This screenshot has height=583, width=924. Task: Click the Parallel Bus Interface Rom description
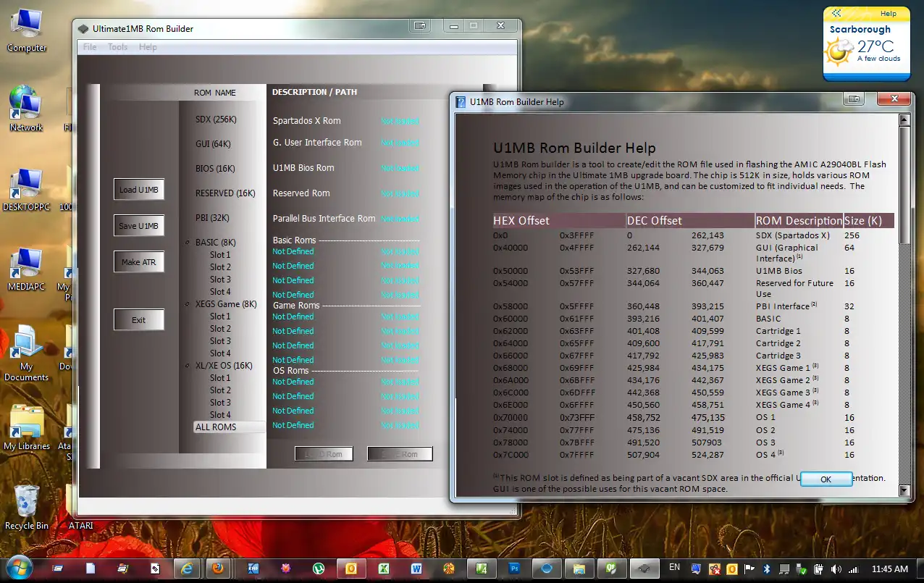coord(324,219)
